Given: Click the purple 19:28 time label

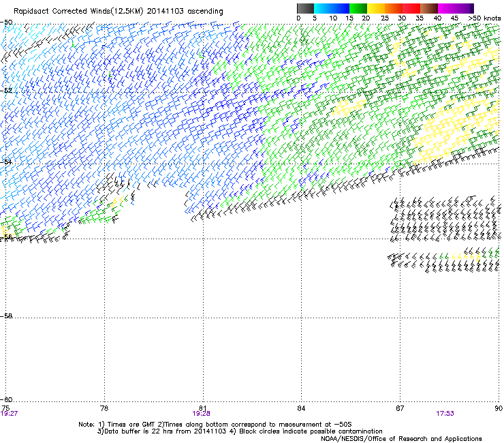Looking at the screenshot, I should tap(201, 414).
